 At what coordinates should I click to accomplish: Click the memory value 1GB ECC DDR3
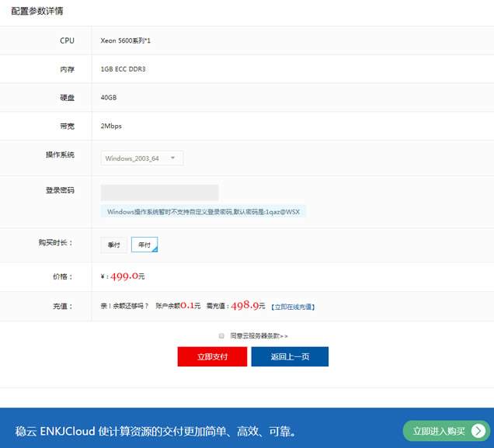pos(123,69)
